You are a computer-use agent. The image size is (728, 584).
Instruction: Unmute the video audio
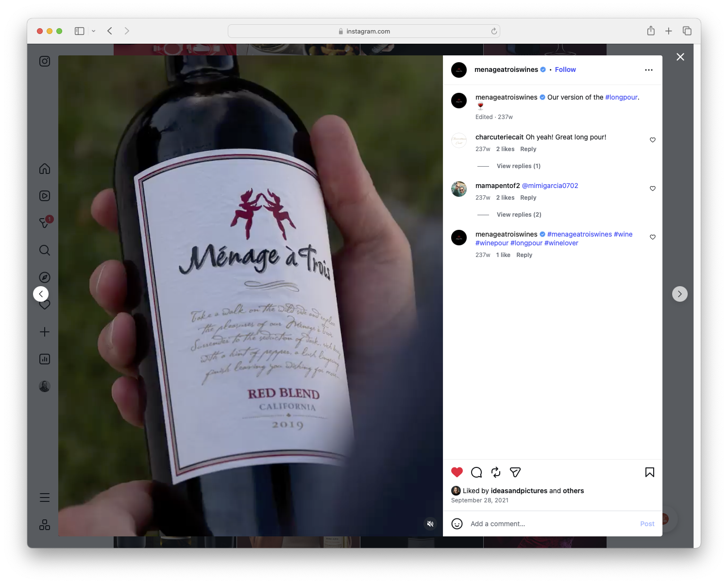click(x=430, y=523)
